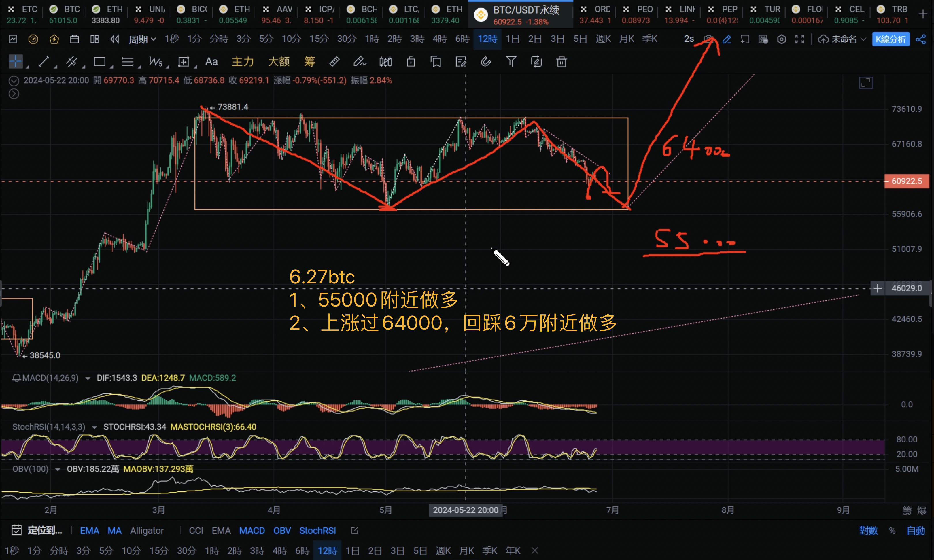
Task: Toggle the EMA main overlay indicator
Action: 89,531
